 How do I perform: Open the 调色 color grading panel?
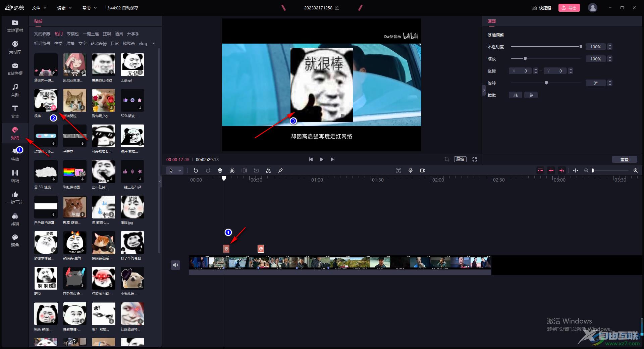point(15,241)
